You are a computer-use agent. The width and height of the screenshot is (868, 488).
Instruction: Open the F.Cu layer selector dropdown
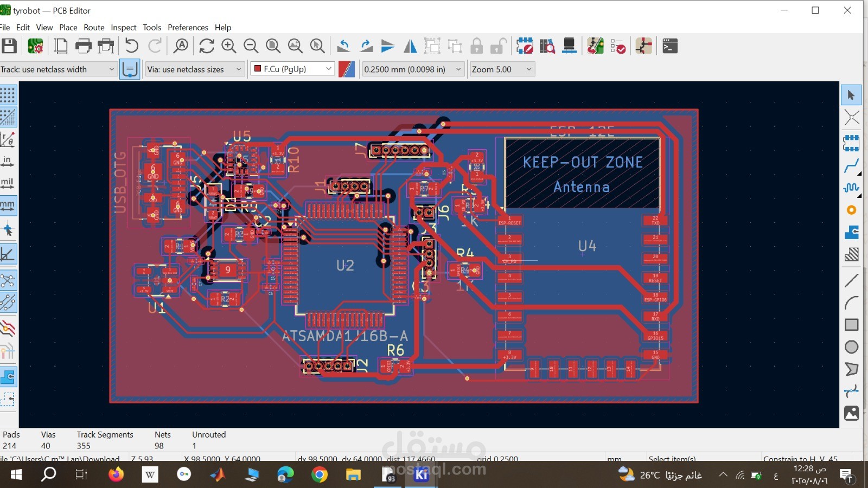(x=292, y=69)
